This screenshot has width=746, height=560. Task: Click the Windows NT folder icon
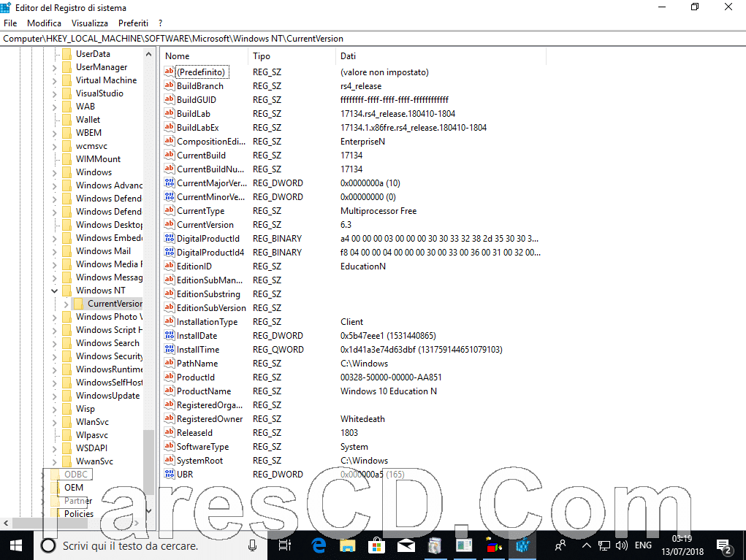pyautogui.click(x=67, y=290)
